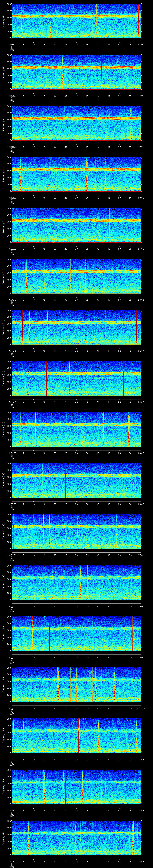Click the 14:58:00 start time label
Viewport: 153px width, 868px height.
point(12,657)
